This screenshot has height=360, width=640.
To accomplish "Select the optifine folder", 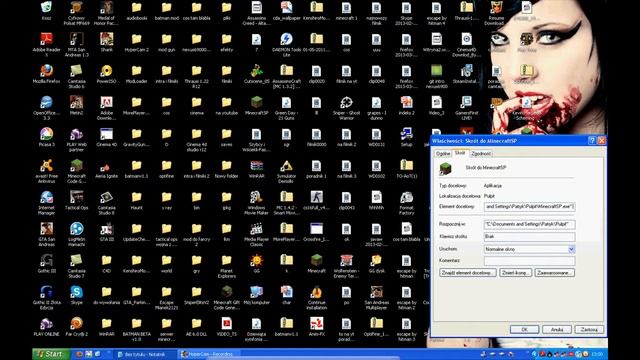I will pyautogui.click(x=167, y=169).
